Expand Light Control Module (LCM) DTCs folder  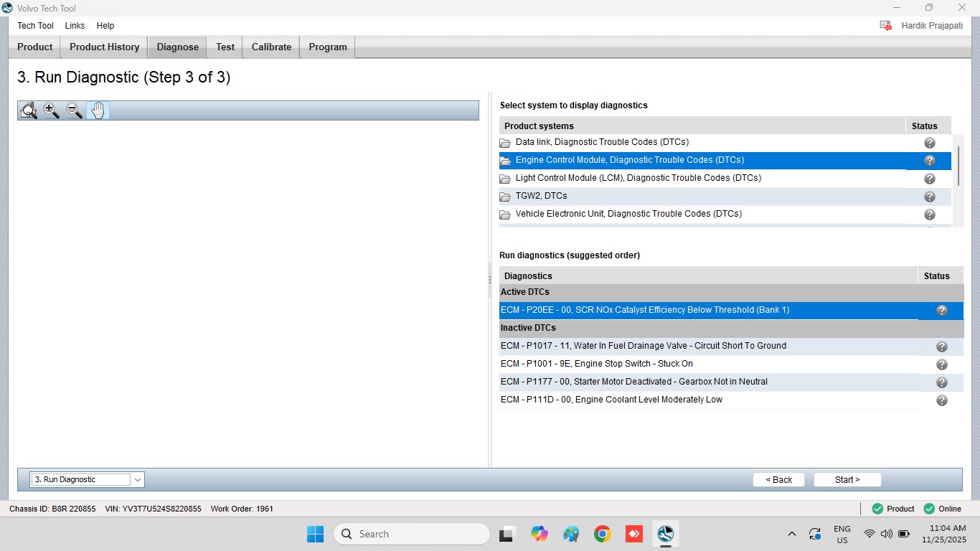click(505, 179)
